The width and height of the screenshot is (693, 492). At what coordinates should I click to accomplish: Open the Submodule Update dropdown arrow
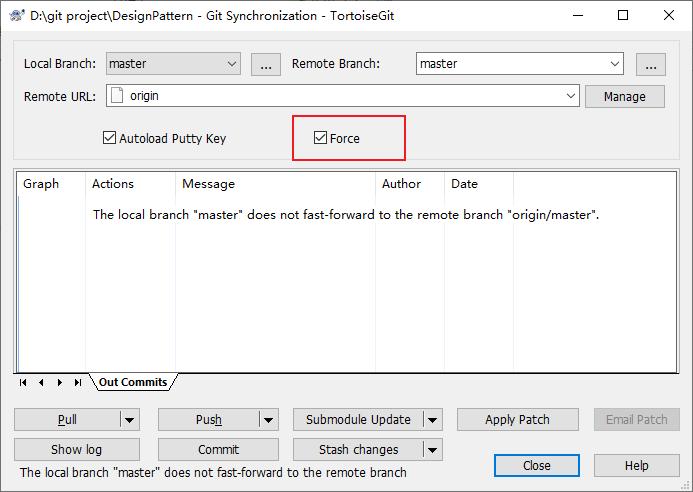[433, 420]
